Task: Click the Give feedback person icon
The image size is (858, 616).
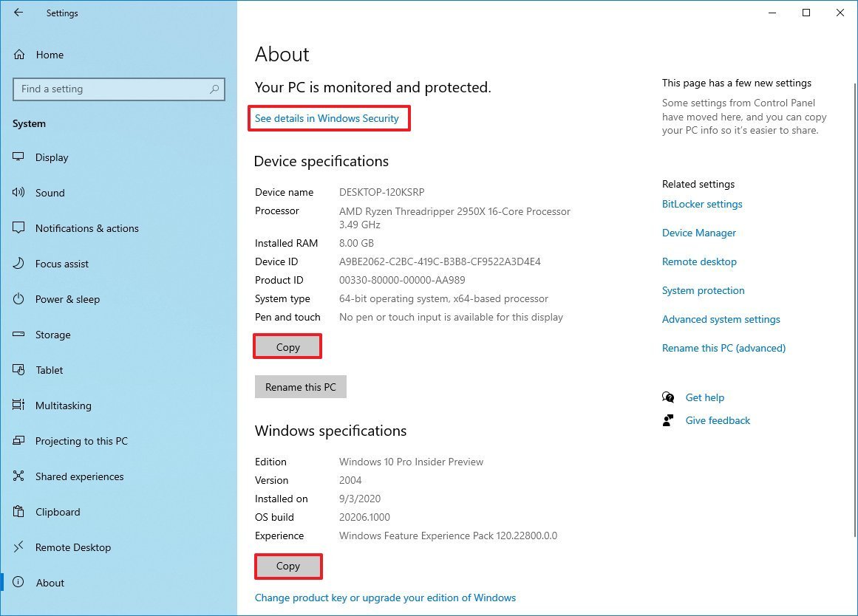Action: [x=668, y=420]
